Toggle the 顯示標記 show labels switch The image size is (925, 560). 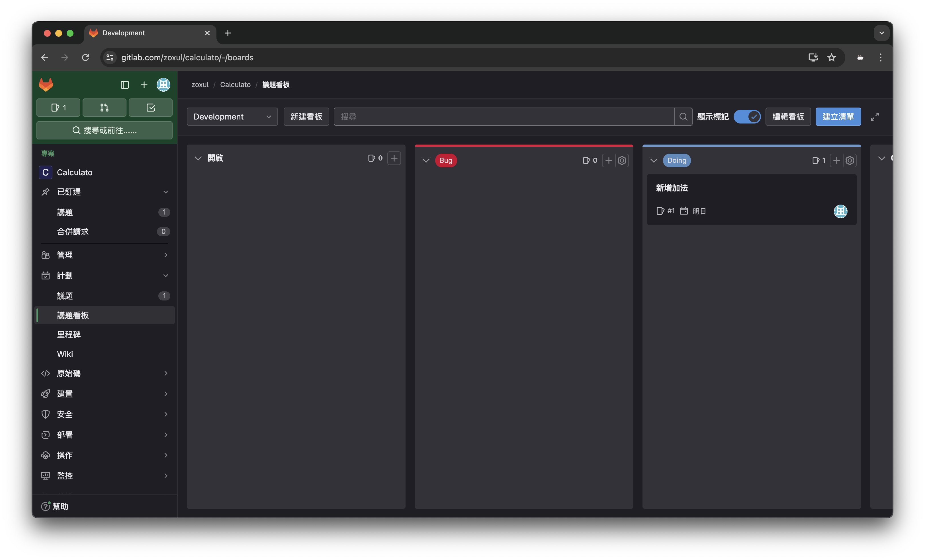pyautogui.click(x=747, y=117)
